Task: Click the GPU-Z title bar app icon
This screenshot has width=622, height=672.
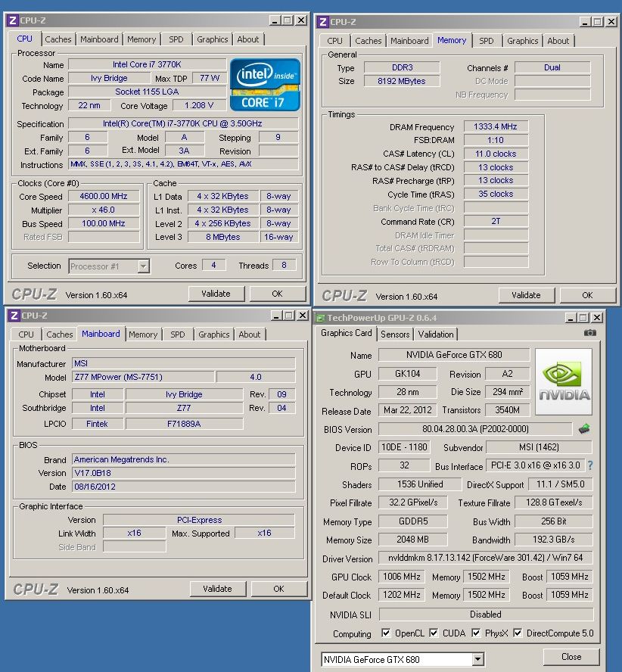Action: click(321, 318)
